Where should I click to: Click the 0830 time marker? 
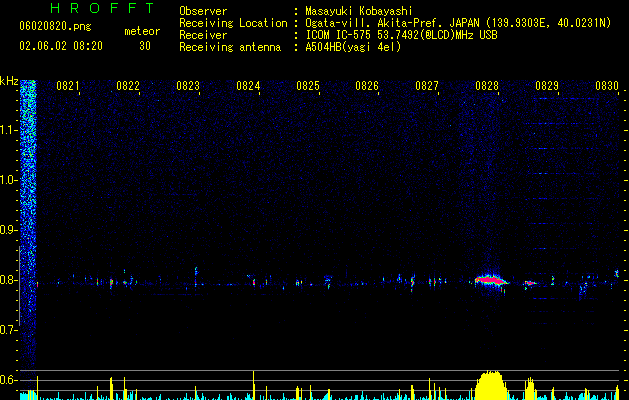point(607,86)
